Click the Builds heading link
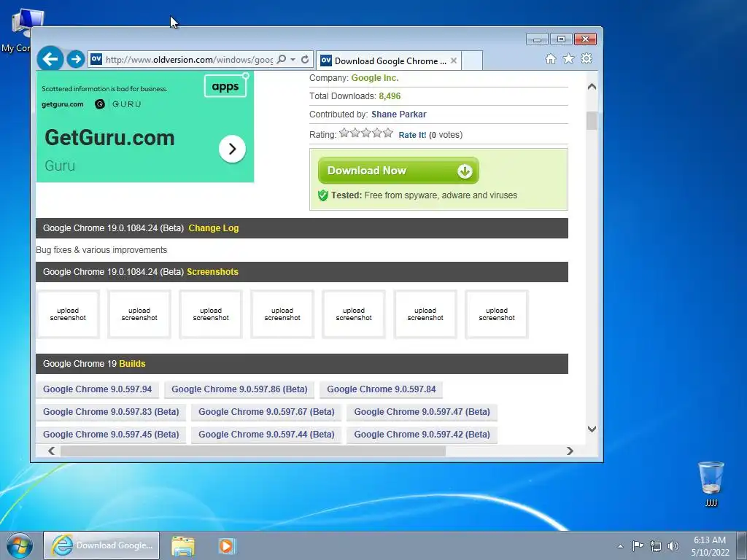The width and height of the screenshot is (747, 560). [x=132, y=364]
